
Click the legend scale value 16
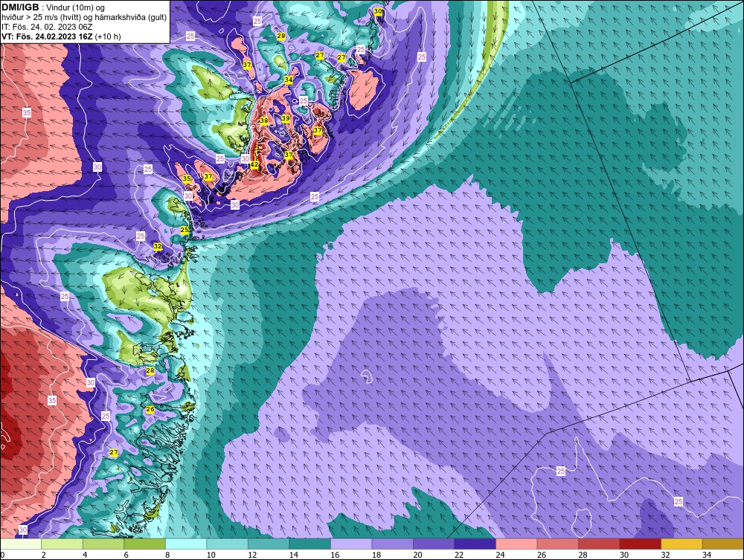pos(335,555)
